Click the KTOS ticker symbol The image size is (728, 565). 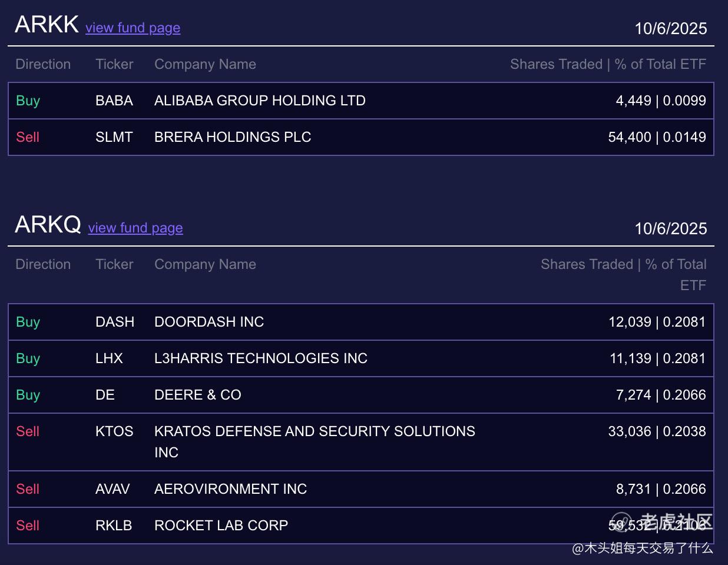(114, 431)
